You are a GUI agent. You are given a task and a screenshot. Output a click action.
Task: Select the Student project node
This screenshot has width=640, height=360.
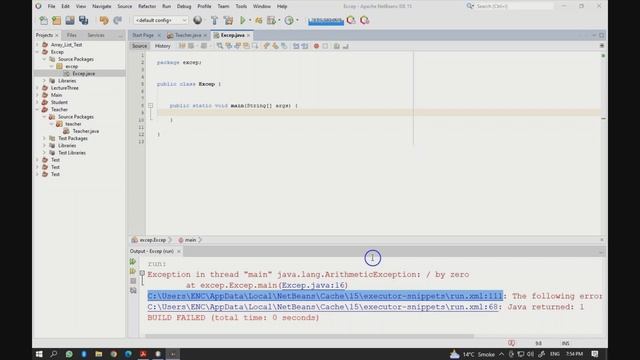59,102
